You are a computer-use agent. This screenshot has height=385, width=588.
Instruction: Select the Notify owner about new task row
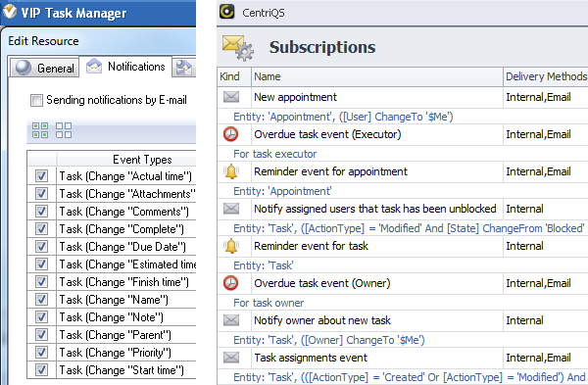(403, 320)
